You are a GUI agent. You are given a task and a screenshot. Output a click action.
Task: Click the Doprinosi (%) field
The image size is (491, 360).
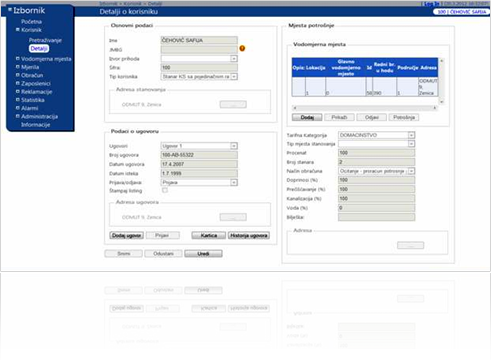[376, 180]
